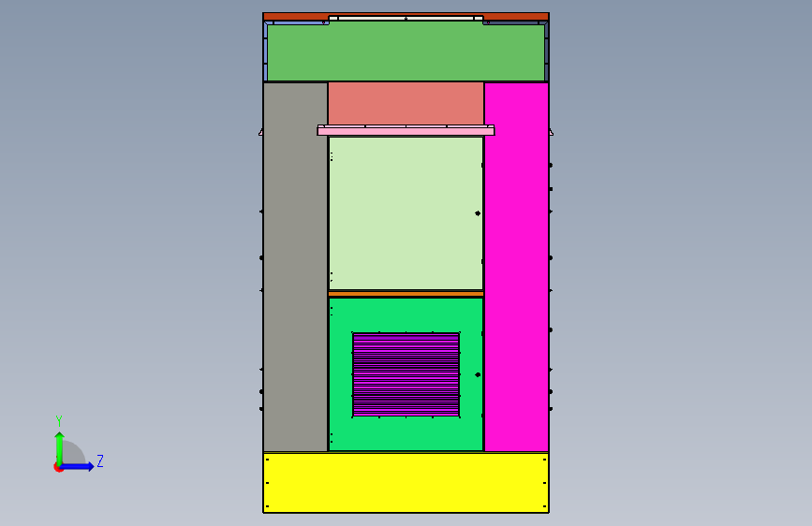Screen dimensions: 812x526
Task: Select the magenta right side panel
Action: (x=516, y=267)
